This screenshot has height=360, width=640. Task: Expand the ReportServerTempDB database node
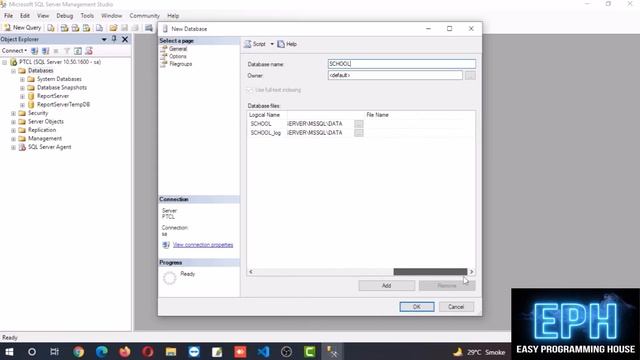[x=22, y=105]
